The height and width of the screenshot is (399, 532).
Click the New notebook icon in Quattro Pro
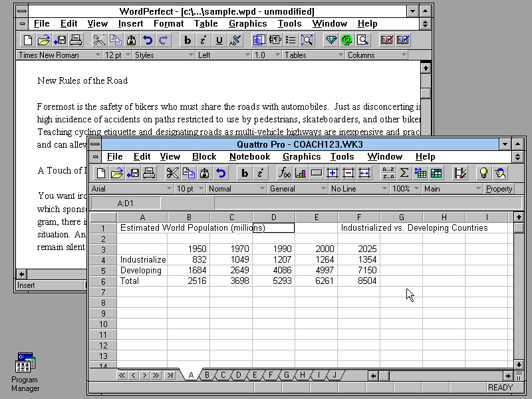click(x=101, y=174)
